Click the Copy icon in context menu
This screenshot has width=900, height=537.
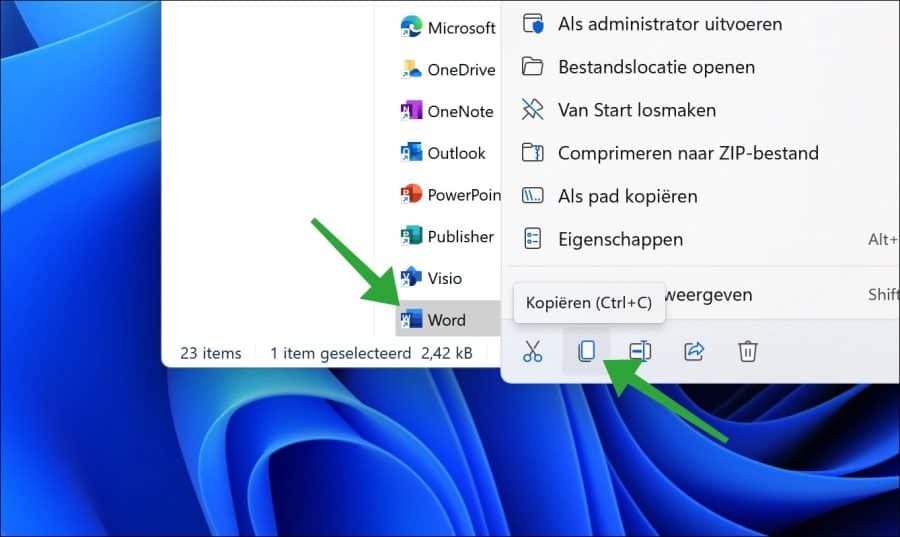point(586,351)
